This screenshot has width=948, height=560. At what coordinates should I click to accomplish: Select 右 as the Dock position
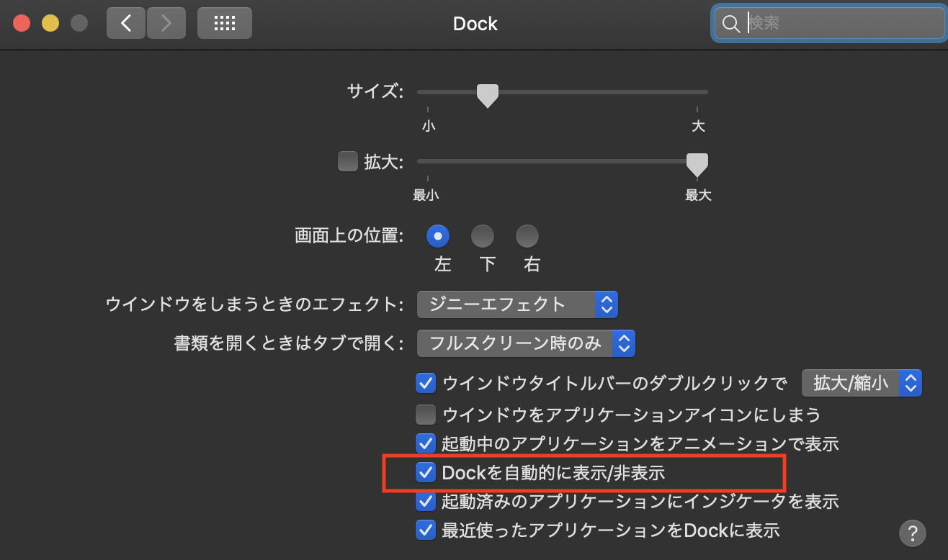pyautogui.click(x=527, y=235)
